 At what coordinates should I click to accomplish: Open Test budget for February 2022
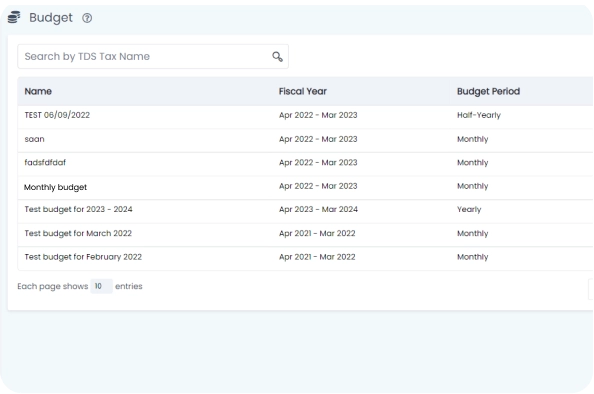(x=83, y=257)
